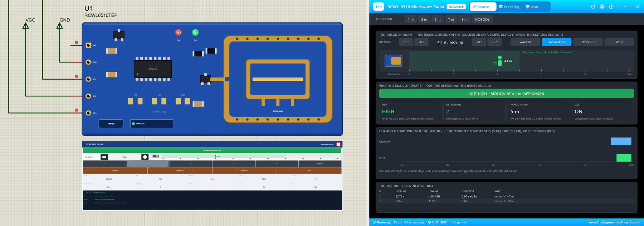
Task: Open help with the question mark icon
Action: [x=611, y=7]
